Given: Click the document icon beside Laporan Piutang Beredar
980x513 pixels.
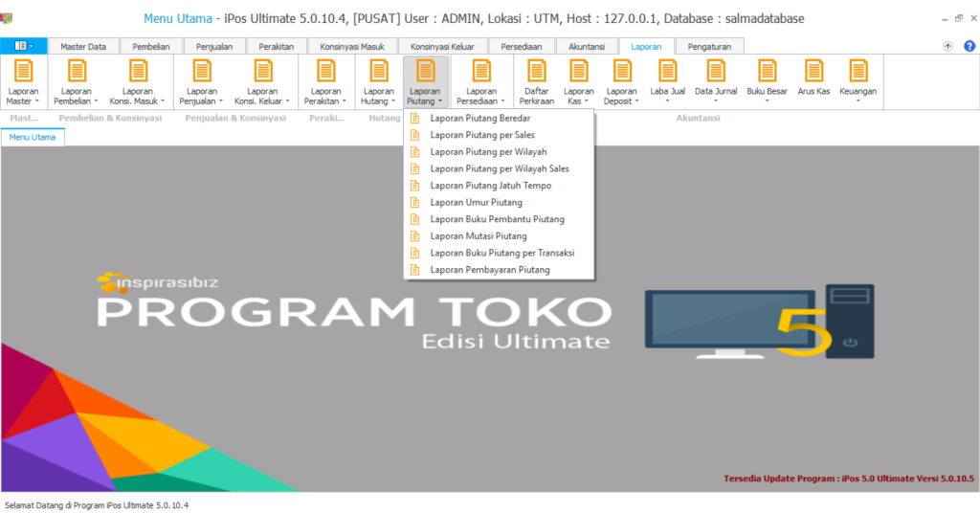Looking at the screenshot, I should click(414, 118).
